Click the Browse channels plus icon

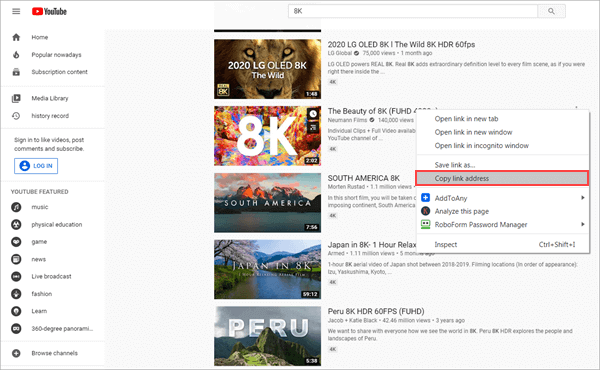16,353
